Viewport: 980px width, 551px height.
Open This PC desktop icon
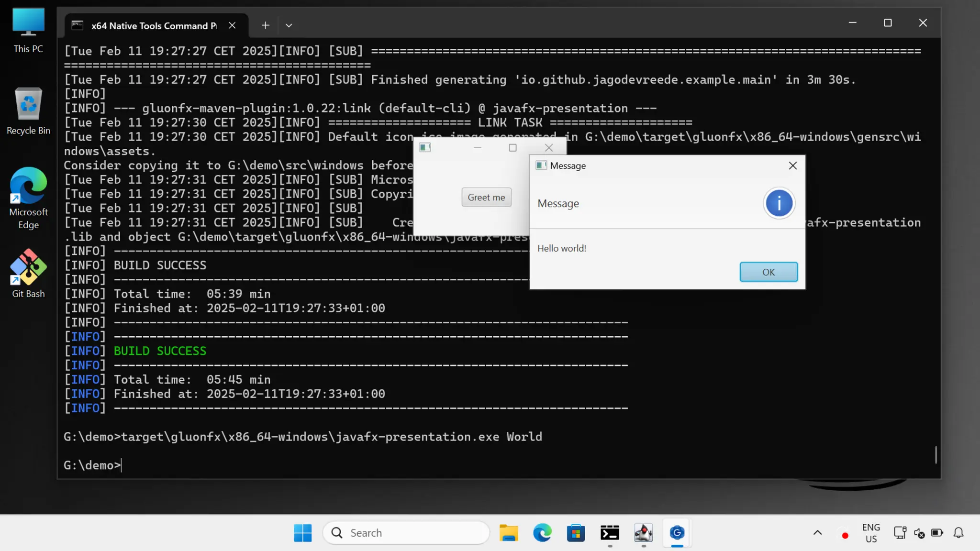click(x=28, y=30)
